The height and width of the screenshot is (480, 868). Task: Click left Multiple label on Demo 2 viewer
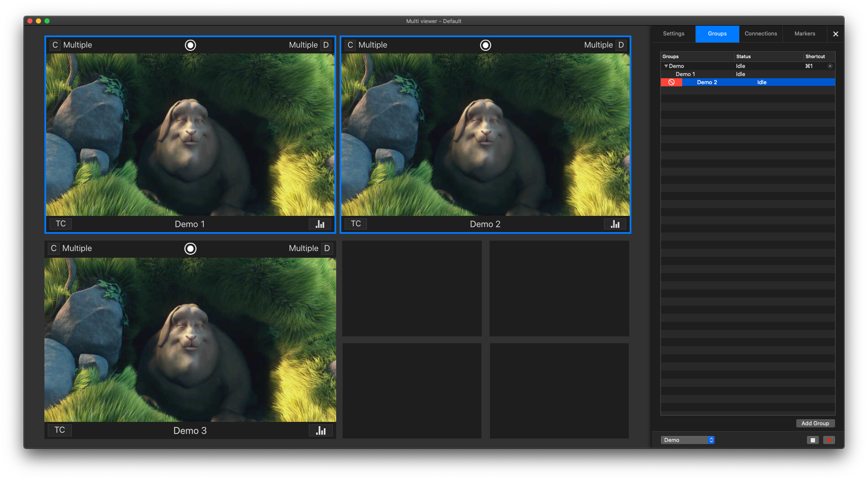(x=373, y=45)
